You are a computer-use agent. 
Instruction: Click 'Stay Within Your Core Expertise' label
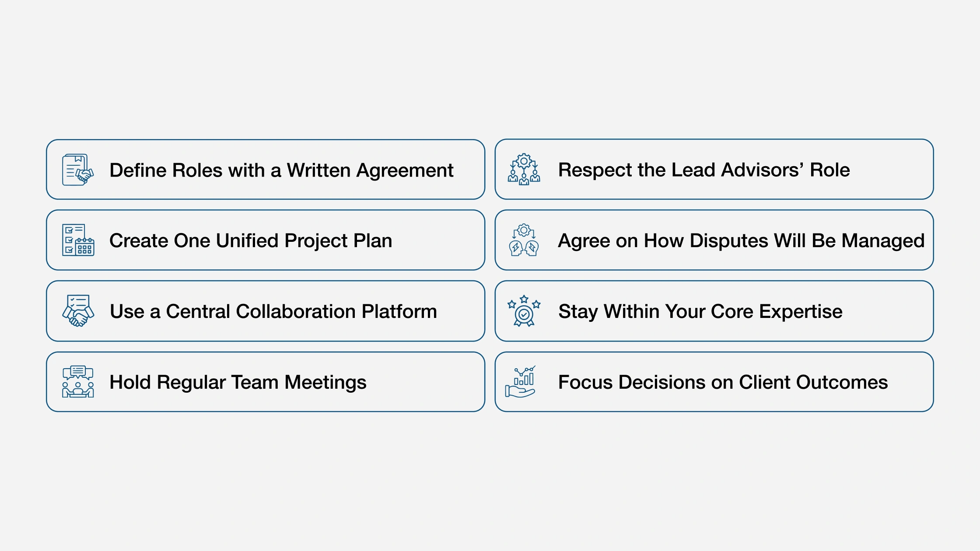[x=700, y=311]
